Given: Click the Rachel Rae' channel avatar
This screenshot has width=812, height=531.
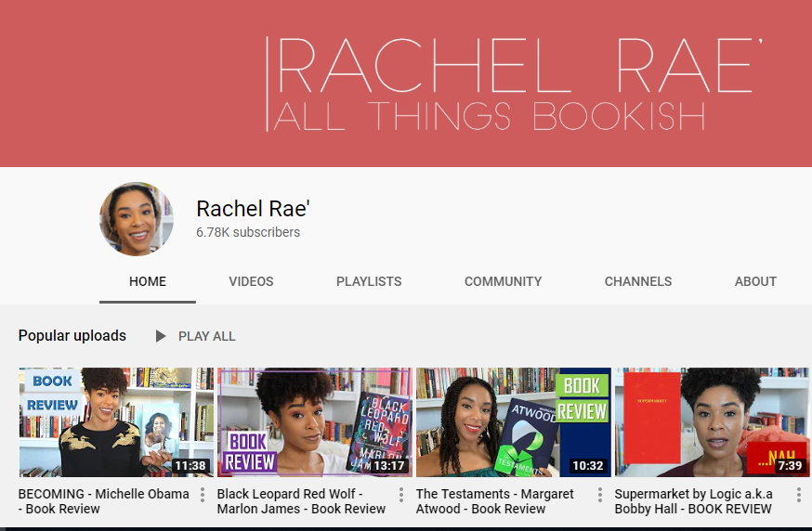Looking at the screenshot, I should coord(137,219).
